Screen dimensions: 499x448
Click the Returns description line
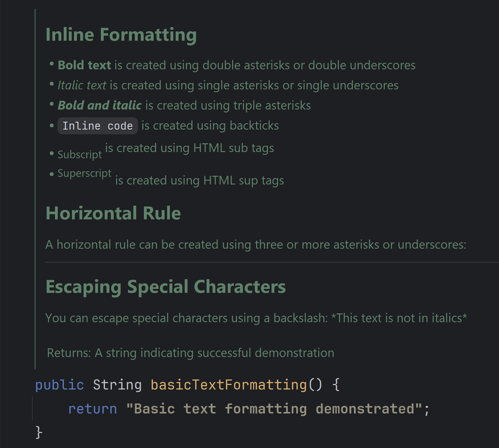(191, 353)
